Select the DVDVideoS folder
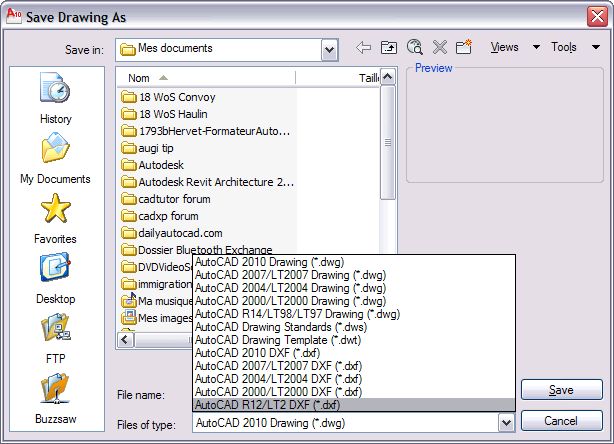Screen dimensions: 614x444 (156, 267)
